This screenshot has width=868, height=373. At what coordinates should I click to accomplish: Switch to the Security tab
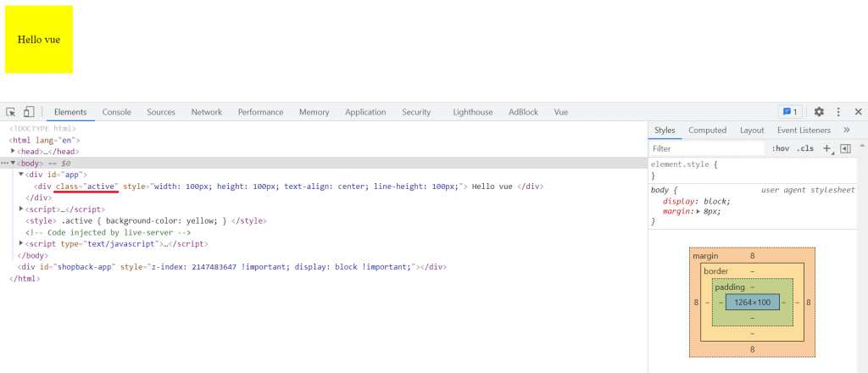[416, 112]
